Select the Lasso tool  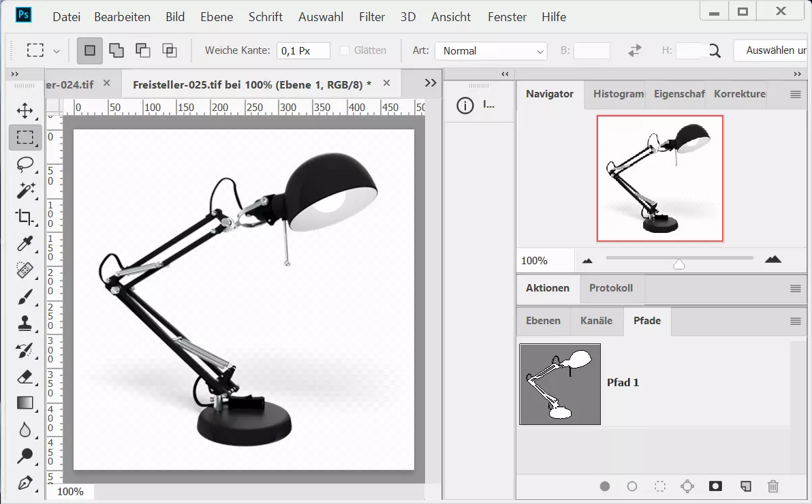click(25, 164)
